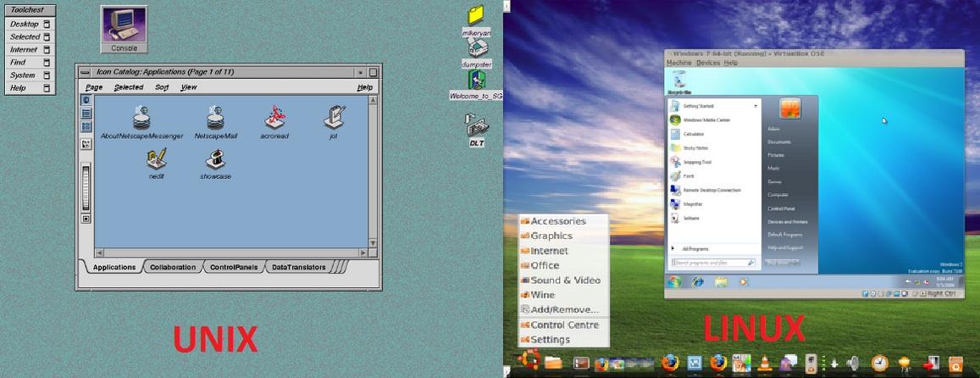Click the weather applet icon in dock
Screen dimensions: 980x378
tap(903, 364)
